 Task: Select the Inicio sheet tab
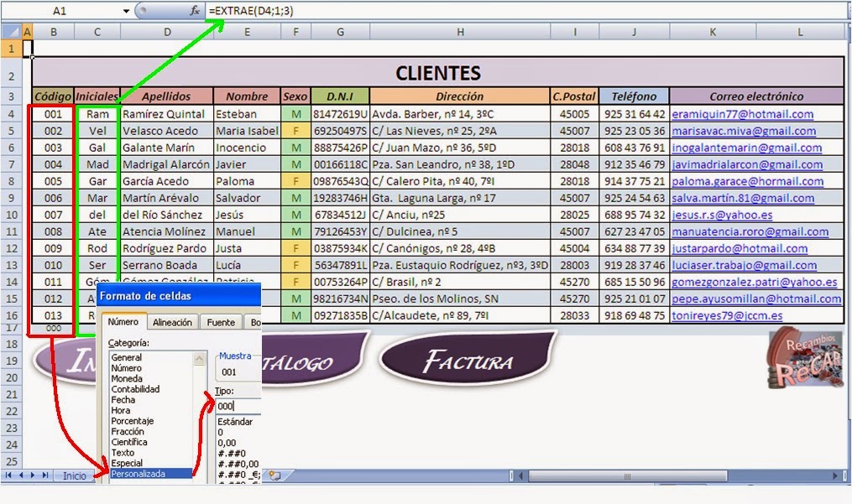[74, 475]
